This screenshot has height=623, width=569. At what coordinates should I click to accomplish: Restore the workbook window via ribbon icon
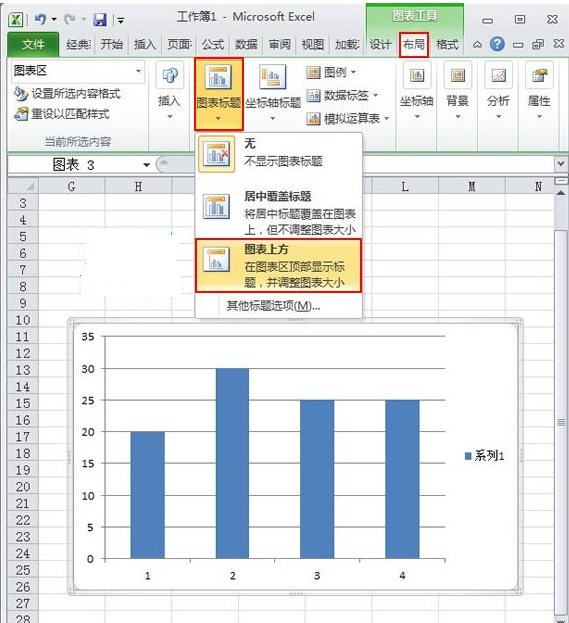pos(538,44)
